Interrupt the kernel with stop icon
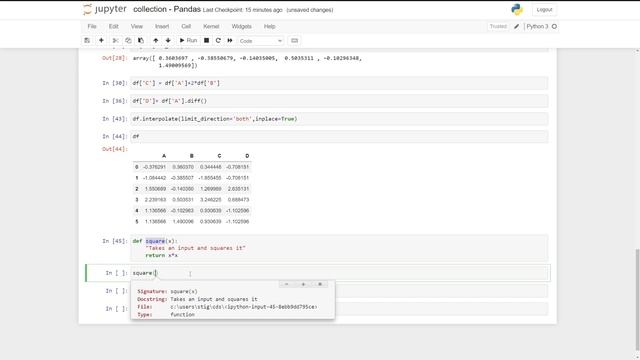640x360 pixels. pos(207,40)
